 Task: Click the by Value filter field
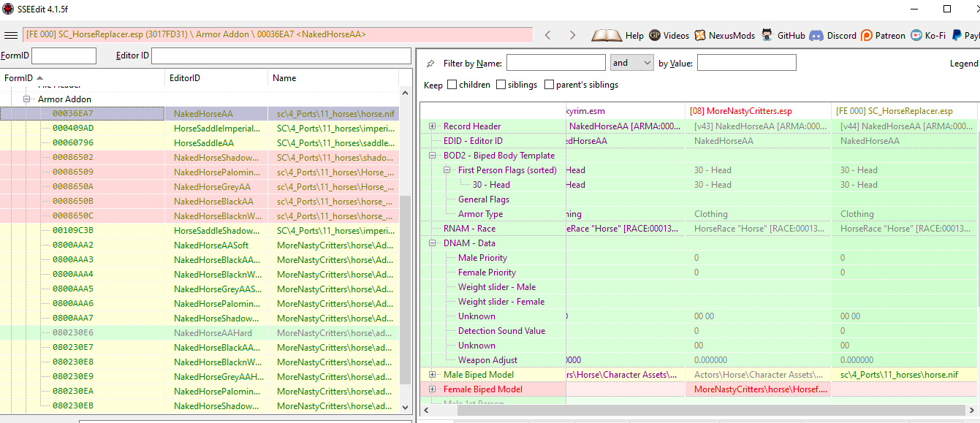point(746,63)
